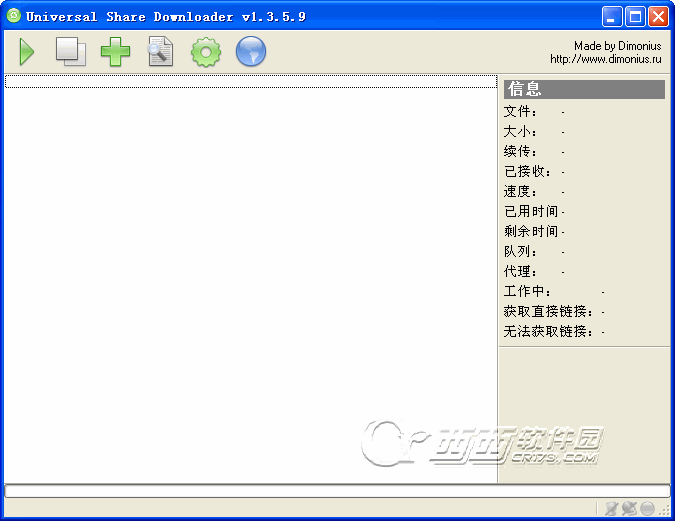Viewport: 675px width, 521px height.
Task: Click the 速度 label
Action: (520, 191)
